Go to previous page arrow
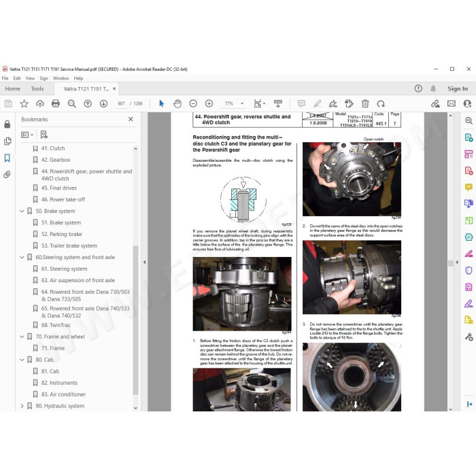 88,104
